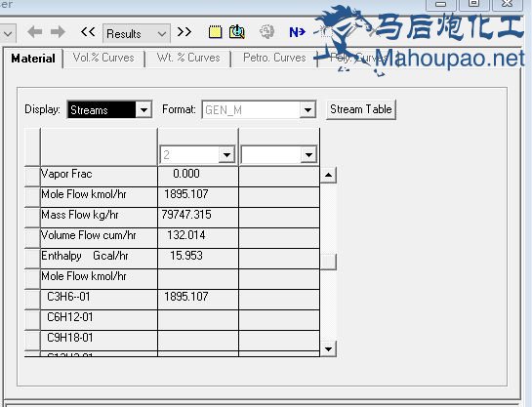Expand the Display Streams dropdown
Image resolution: width=532 pixels, height=407 pixels.
(143, 110)
